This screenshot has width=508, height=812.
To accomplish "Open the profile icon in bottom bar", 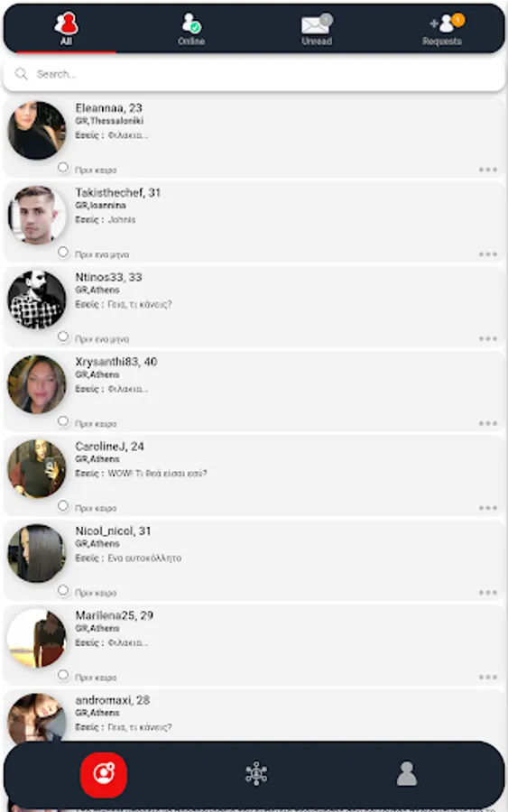I will (x=407, y=774).
